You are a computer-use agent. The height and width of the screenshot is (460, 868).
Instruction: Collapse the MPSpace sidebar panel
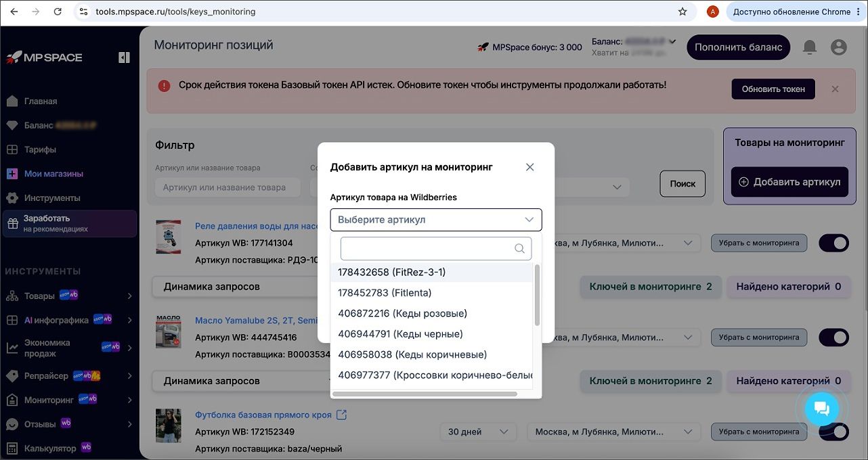[x=124, y=57]
